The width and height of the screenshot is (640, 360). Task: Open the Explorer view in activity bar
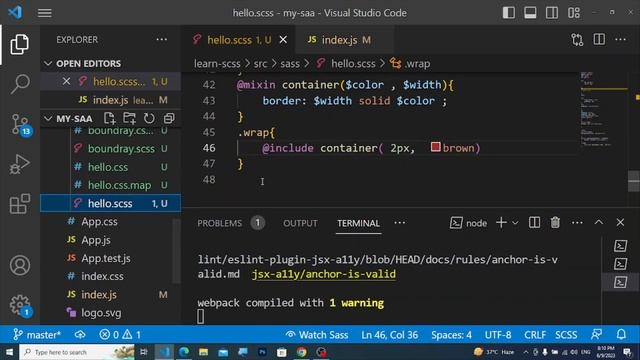point(20,44)
